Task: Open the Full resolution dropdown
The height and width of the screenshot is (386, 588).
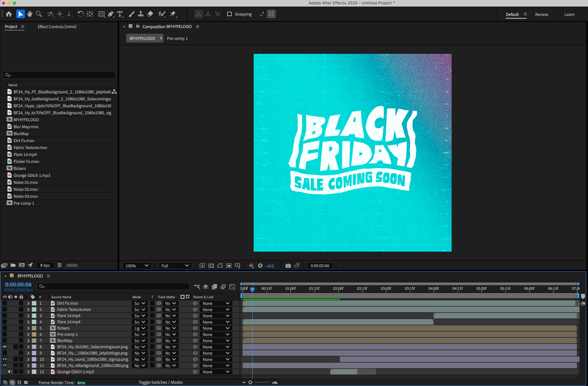Action: coord(175,266)
